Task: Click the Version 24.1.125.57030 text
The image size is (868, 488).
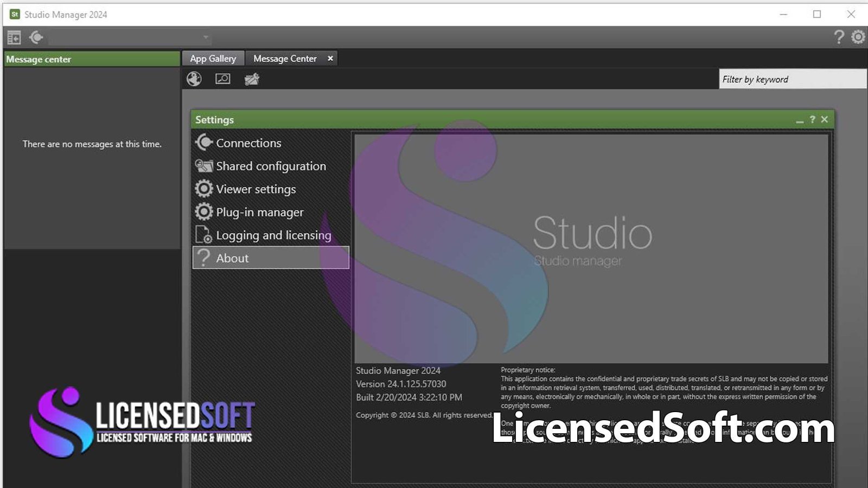Action: pyautogui.click(x=401, y=384)
